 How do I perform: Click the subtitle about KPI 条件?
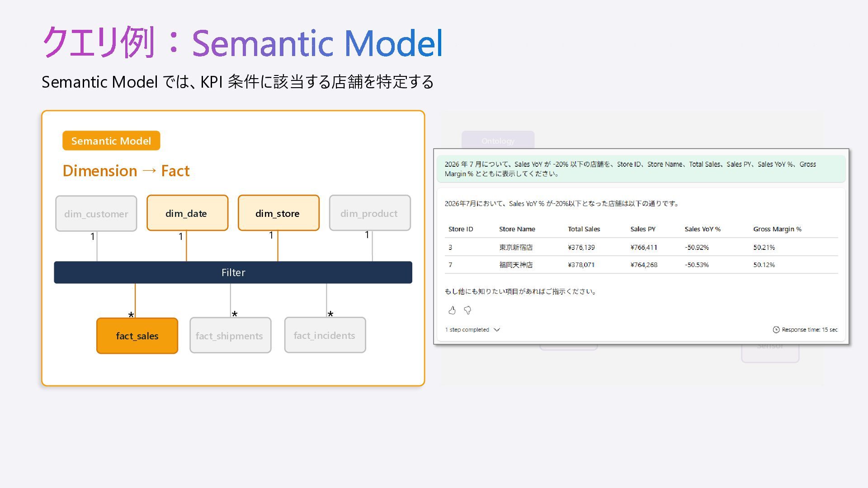point(238,82)
